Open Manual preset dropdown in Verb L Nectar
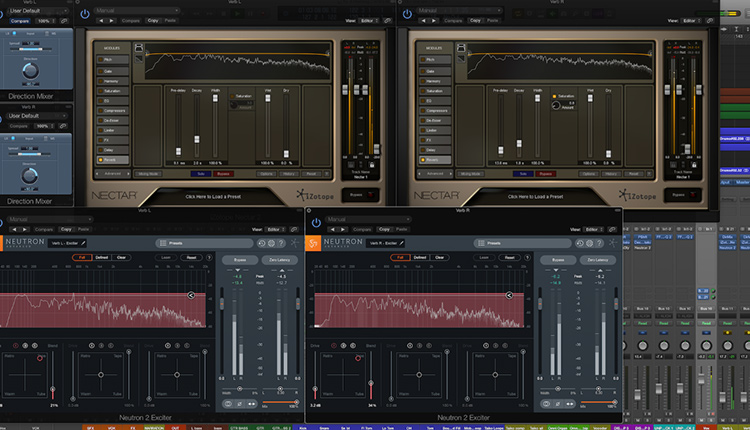Viewport: 750px width, 430px height. pos(136,10)
